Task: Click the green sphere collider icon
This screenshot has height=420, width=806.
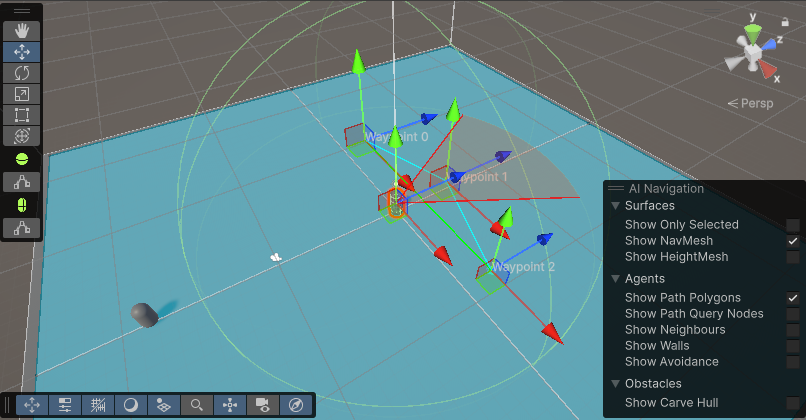Action: [x=22, y=159]
